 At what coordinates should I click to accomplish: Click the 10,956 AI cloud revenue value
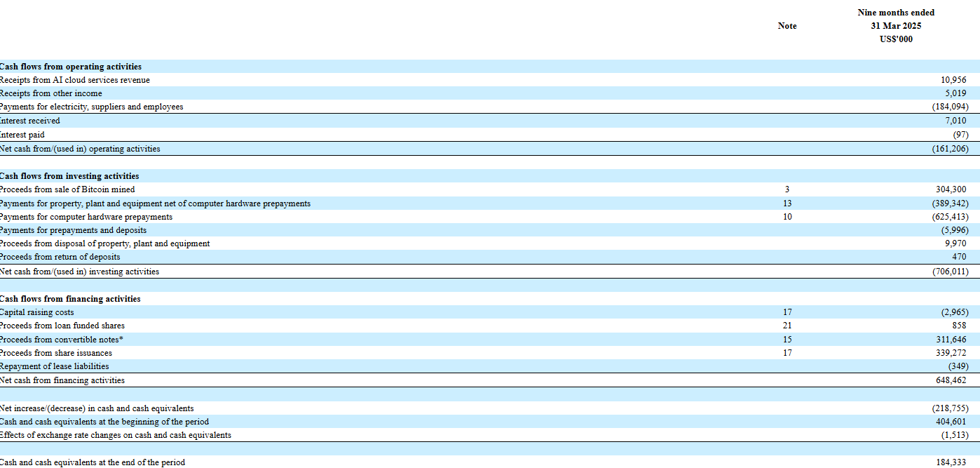tap(953, 80)
